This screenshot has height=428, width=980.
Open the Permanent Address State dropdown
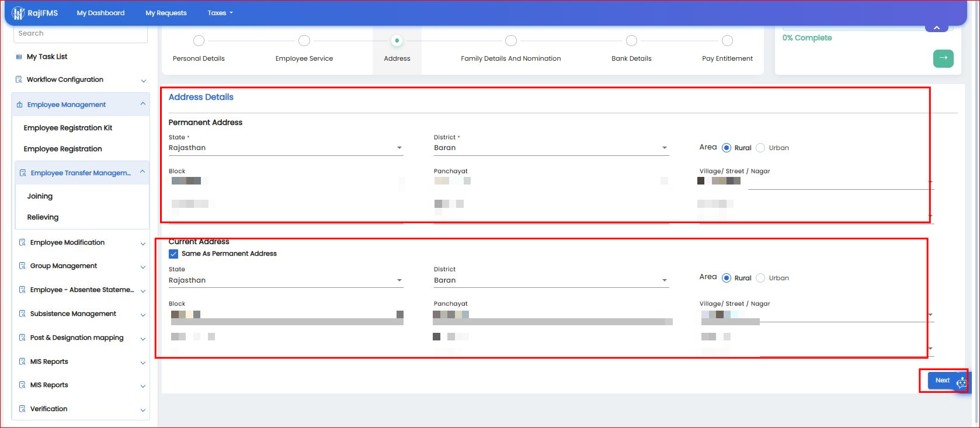tap(286, 148)
